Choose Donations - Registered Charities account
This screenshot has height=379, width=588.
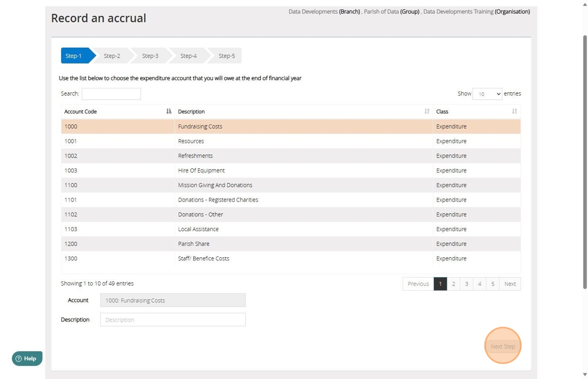click(291, 199)
